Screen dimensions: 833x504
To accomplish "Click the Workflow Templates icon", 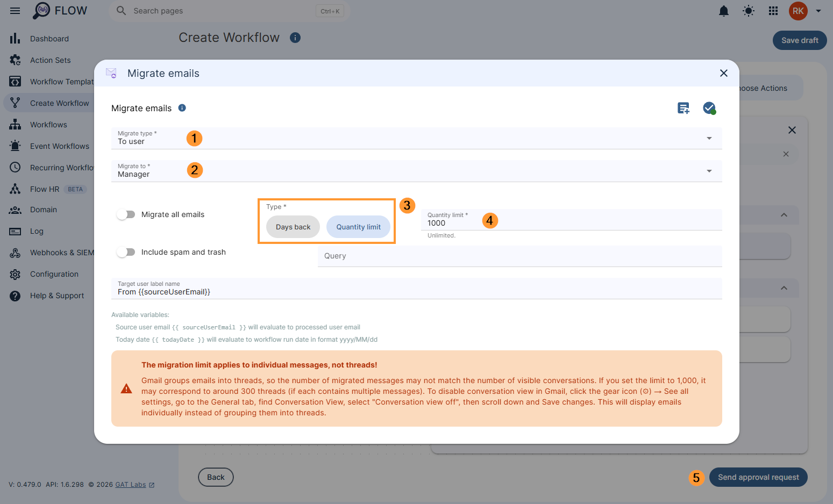I will [x=15, y=82].
